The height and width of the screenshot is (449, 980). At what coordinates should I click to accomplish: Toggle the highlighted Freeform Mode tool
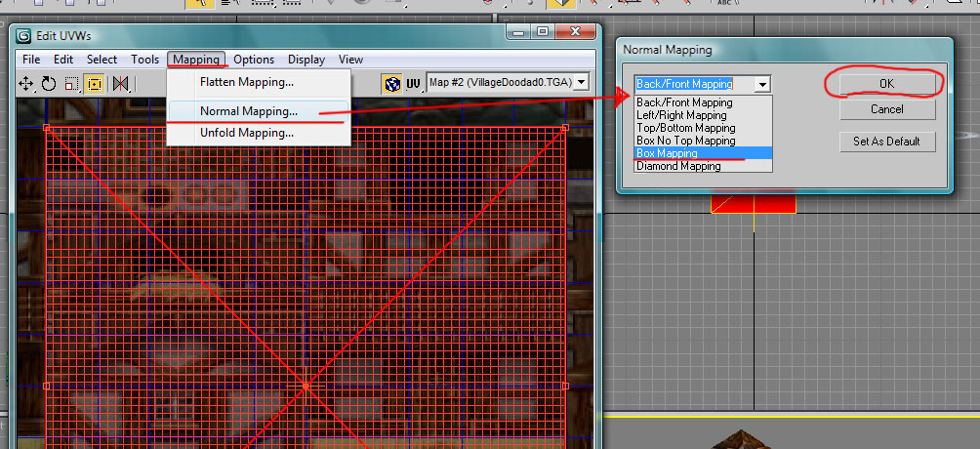[x=95, y=83]
